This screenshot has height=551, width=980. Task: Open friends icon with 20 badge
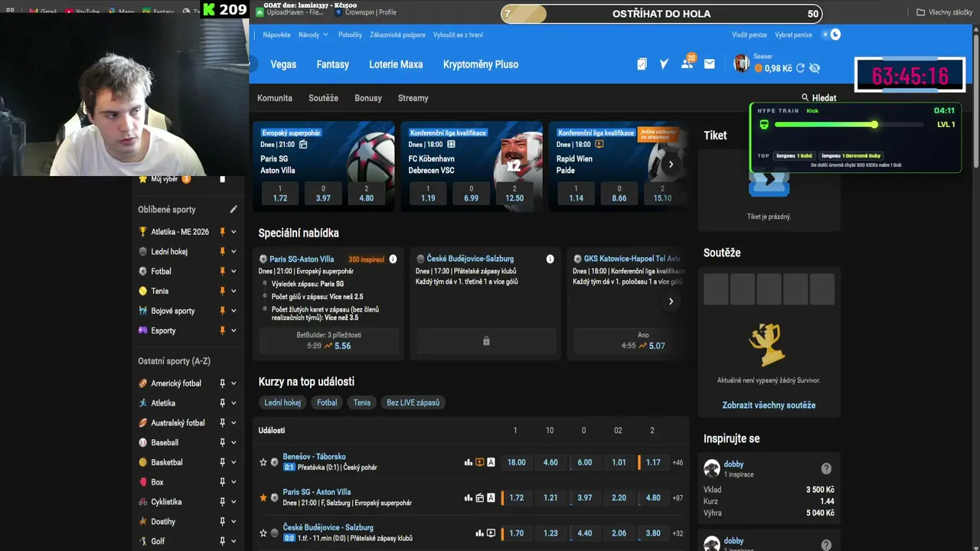tap(688, 64)
